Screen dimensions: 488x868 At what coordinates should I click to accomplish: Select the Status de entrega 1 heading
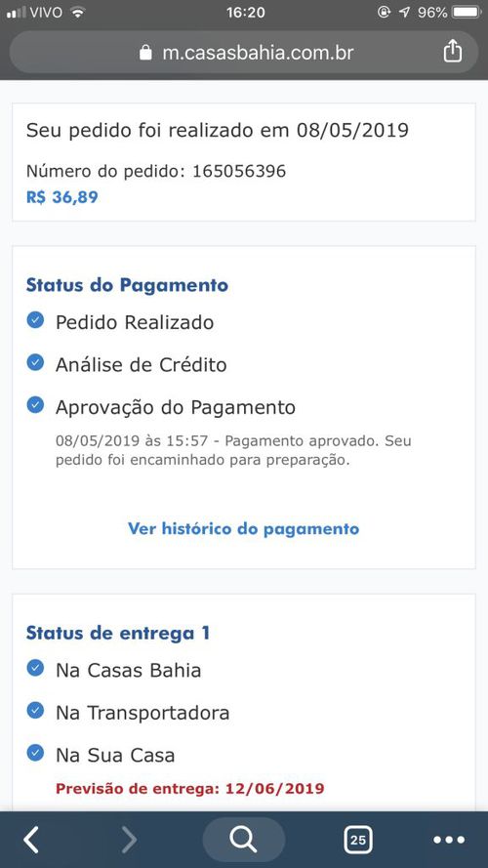[118, 634]
